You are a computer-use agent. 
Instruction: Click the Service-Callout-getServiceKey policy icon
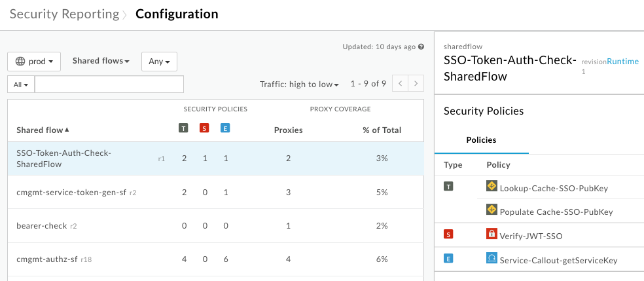(492, 259)
